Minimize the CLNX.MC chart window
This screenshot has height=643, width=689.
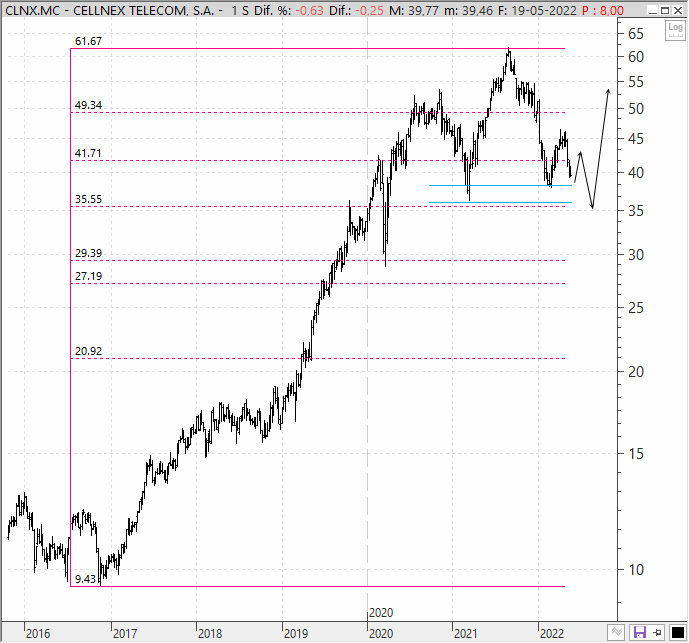[653, 10]
